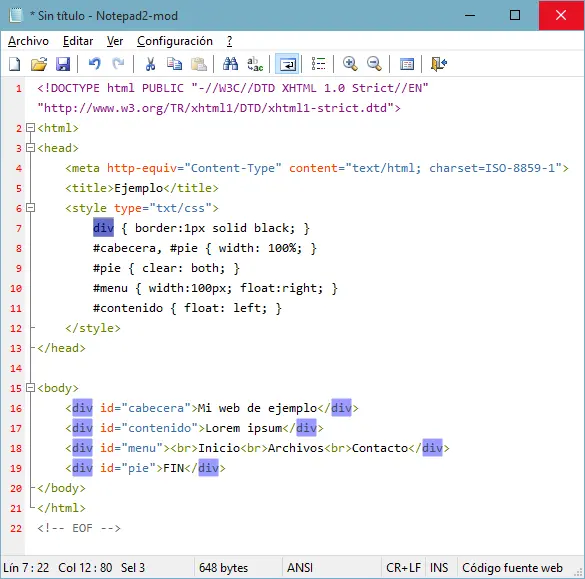Click 'FIN' text on line 19
The width and height of the screenshot is (585, 579).
coord(173,468)
